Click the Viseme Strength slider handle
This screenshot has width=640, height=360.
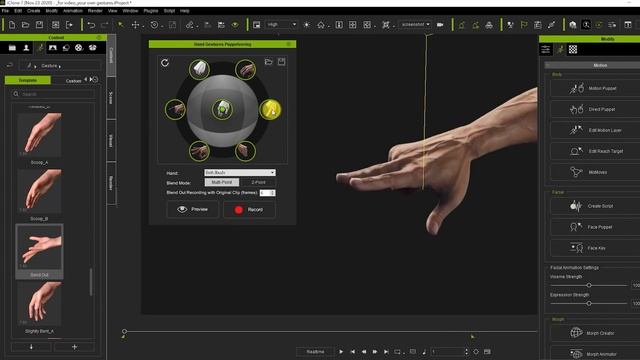pos(589,285)
